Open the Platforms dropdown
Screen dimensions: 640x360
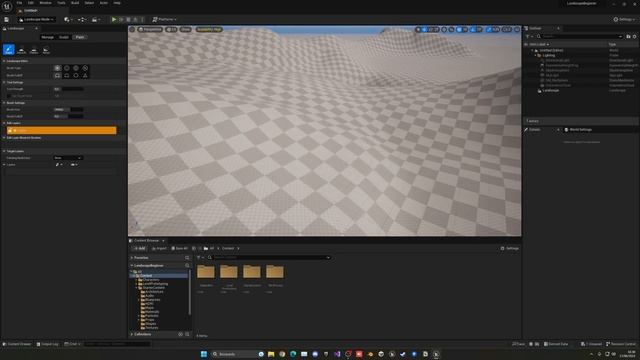coord(164,19)
